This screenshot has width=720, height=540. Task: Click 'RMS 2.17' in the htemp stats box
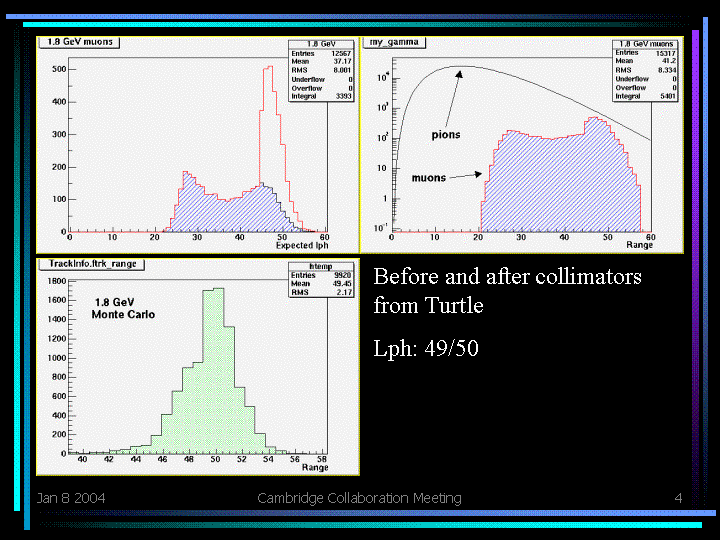coord(321,292)
